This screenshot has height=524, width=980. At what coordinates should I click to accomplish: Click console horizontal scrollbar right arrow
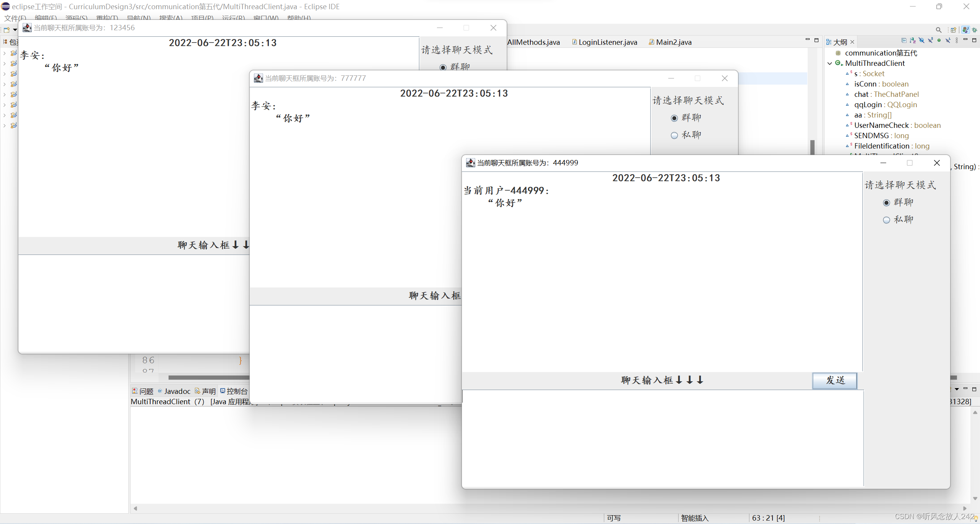pos(965,508)
